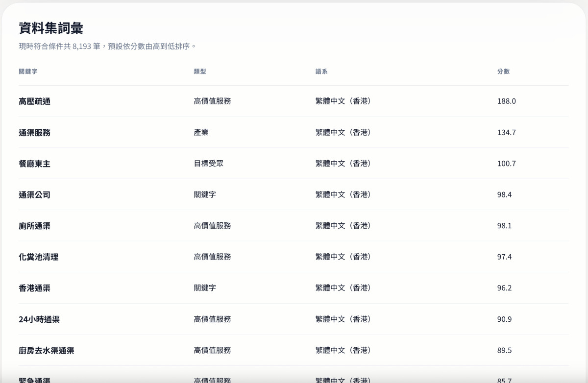Select the keyword 餐廳東主
The width and height of the screenshot is (588, 383).
coord(35,164)
